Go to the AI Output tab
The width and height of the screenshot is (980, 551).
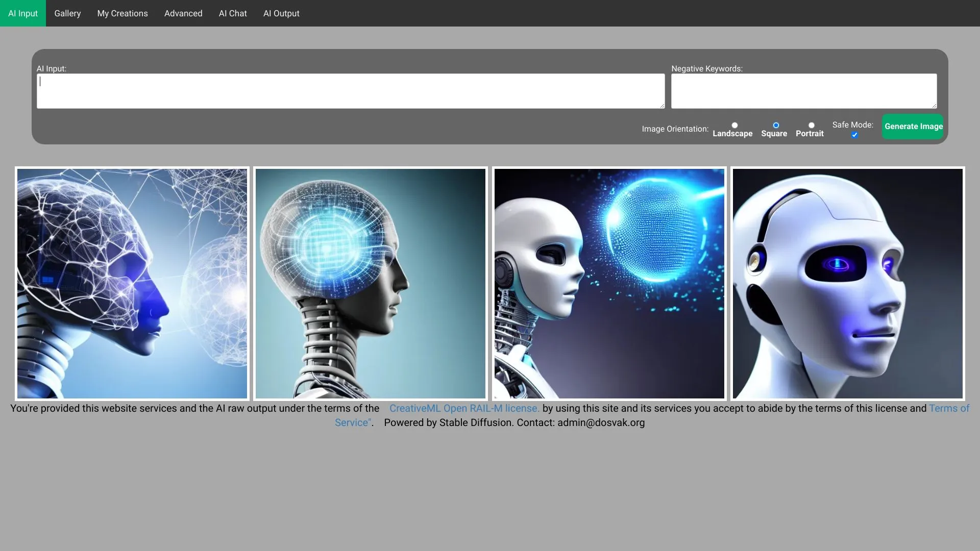281,13
